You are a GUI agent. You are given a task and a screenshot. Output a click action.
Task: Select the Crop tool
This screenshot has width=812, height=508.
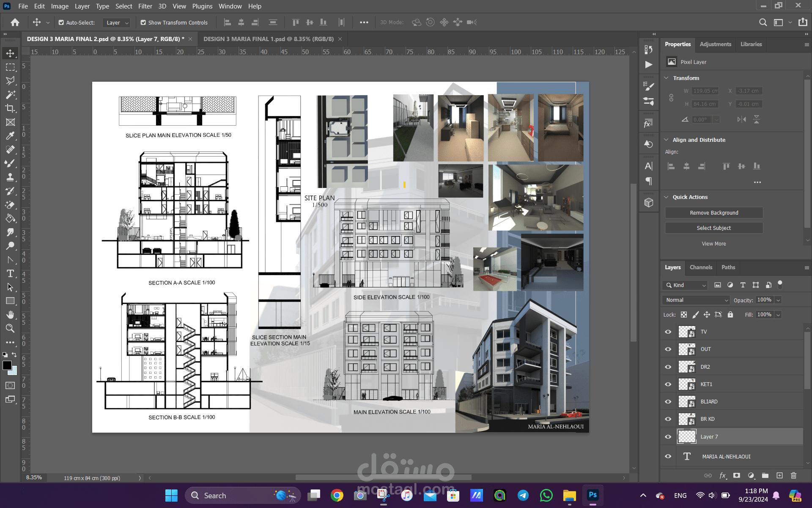point(10,108)
